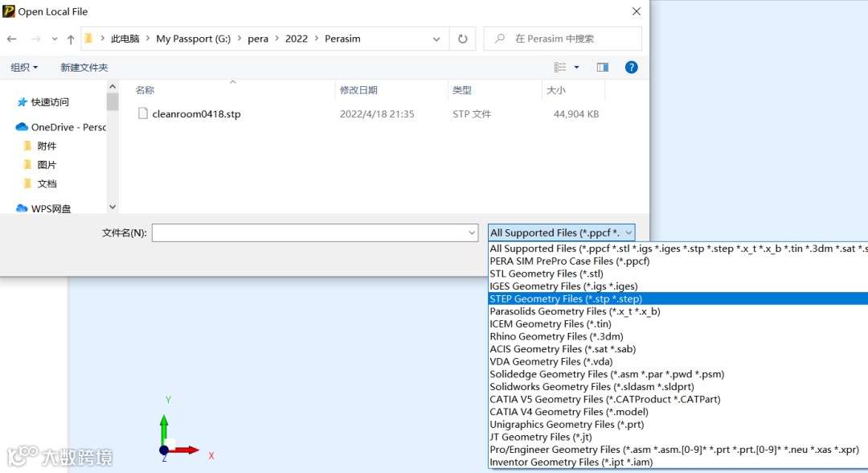Screen dimensions: 868x473
Task: Open view options dropdown arrow
Action: tap(576, 68)
